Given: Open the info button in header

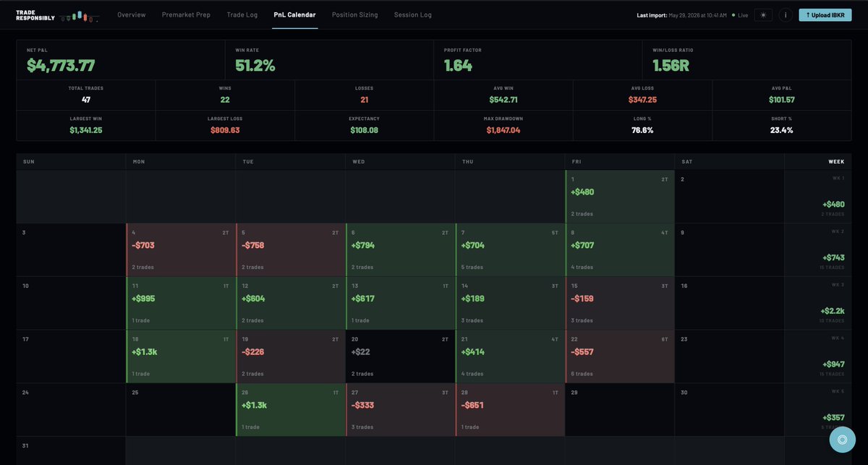Looking at the screenshot, I should pos(786,14).
